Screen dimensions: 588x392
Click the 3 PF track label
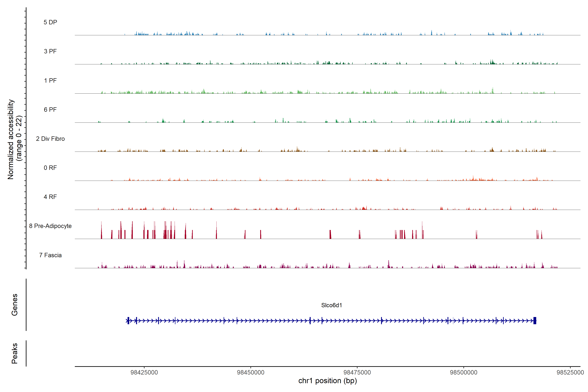coord(50,51)
